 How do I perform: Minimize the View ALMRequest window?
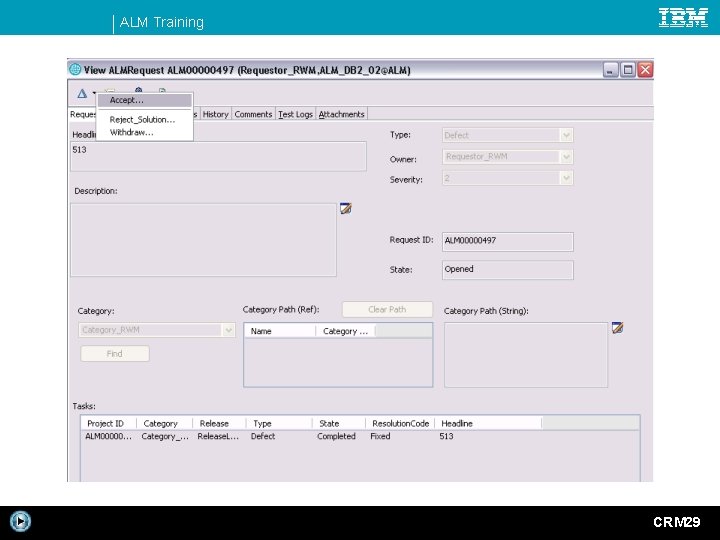610,70
